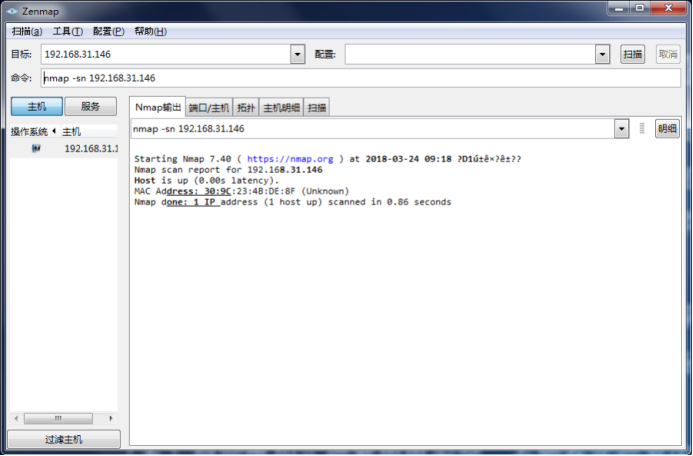This screenshot has height=456, width=693.
Task: Click the 'Nmap scan report for 192.168.31.146' line
Action: tap(228, 170)
